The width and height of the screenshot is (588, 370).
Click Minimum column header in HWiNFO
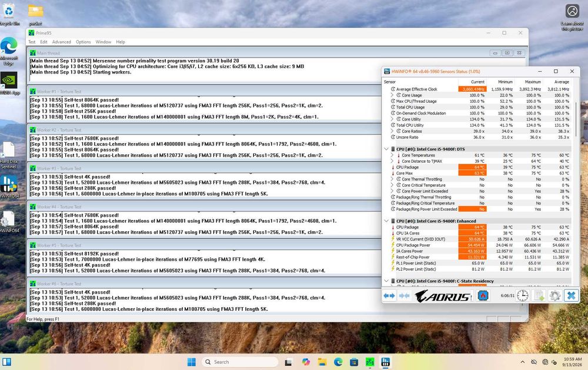pos(500,82)
